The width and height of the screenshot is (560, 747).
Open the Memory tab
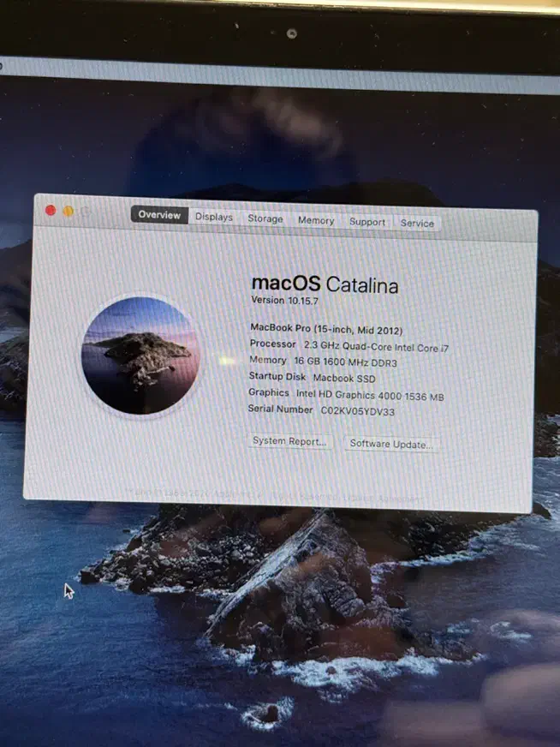click(316, 220)
